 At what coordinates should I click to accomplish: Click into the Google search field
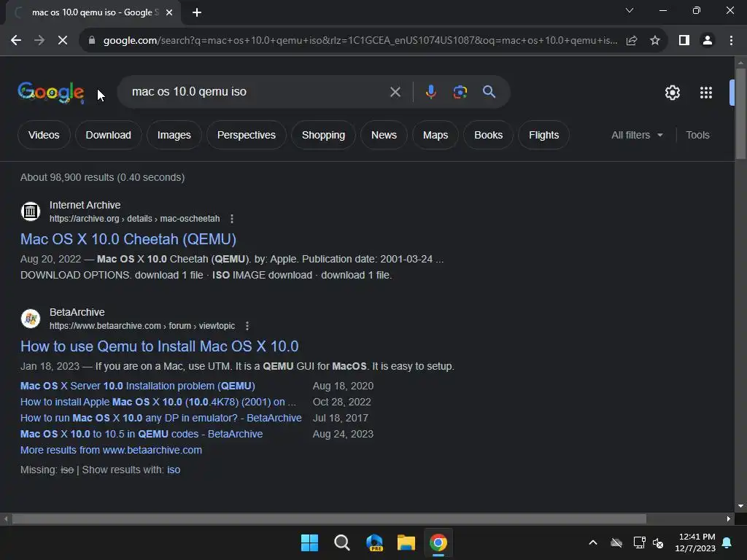click(258, 92)
